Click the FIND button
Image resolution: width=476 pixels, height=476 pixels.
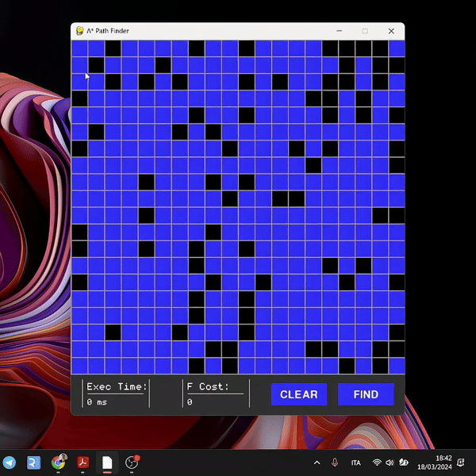pos(366,394)
